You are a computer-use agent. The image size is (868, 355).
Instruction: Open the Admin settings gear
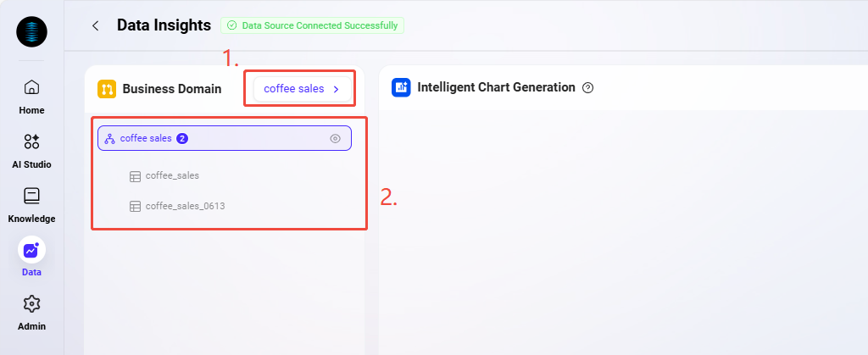click(x=31, y=304)
